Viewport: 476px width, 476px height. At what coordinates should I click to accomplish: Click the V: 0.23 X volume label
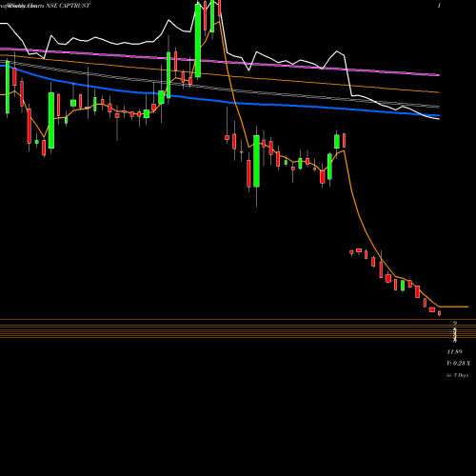(x=459, y=364)
